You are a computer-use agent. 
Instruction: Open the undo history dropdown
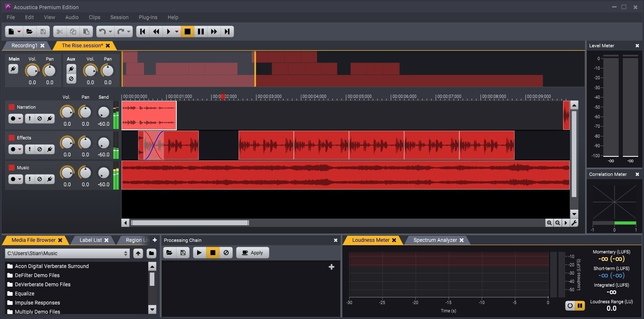110,31
